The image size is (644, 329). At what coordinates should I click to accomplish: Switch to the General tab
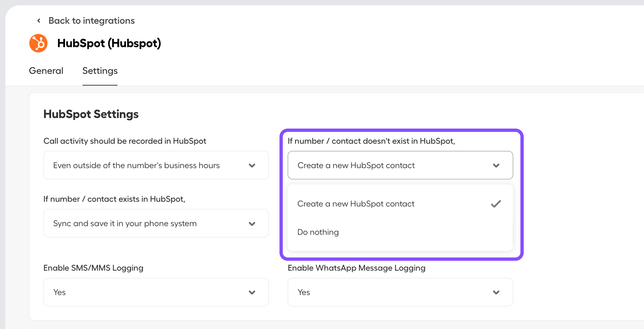46,71
